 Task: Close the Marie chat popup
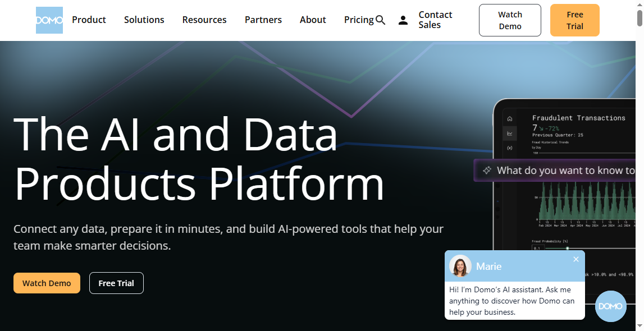[576, 259]
